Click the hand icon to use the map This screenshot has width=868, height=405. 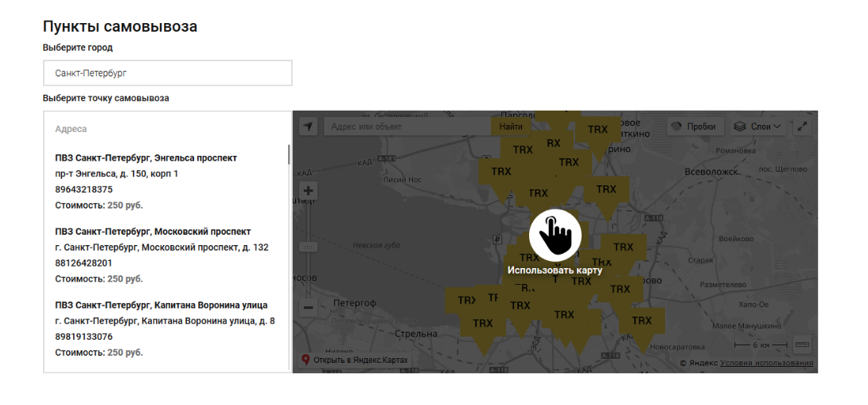[x=555, y=236]
